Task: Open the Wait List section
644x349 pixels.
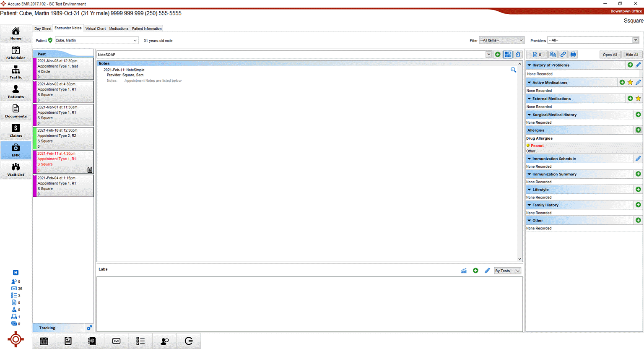Action: tap(16, 169)
